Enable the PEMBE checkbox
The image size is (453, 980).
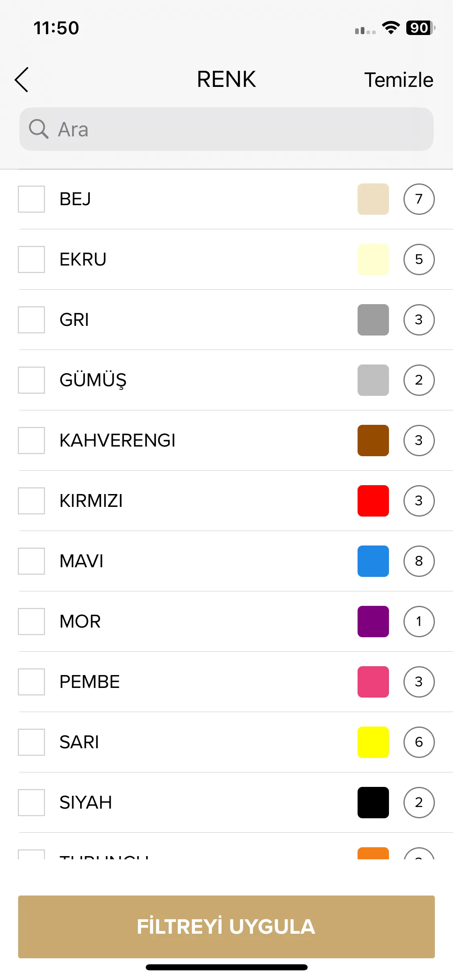[31, 682]
